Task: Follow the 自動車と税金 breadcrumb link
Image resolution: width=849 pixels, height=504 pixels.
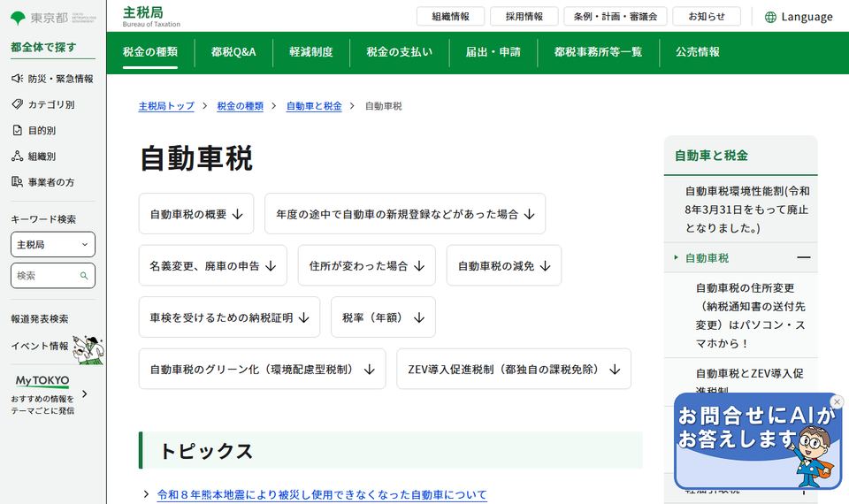Action: click(314, 106)
